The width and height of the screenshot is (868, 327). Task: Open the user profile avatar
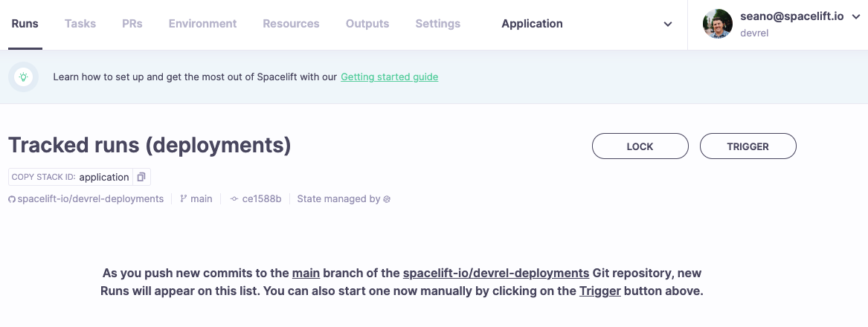(x=717, y=24)
